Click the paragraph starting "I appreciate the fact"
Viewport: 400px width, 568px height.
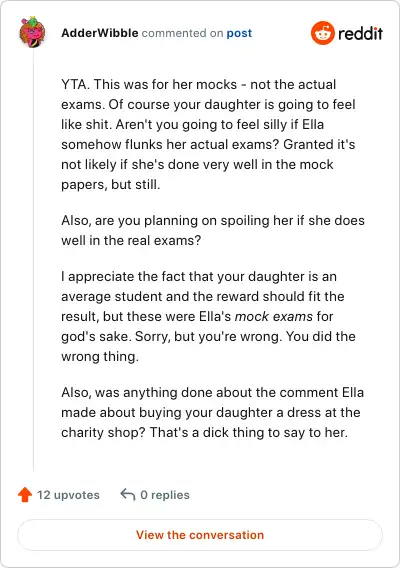208,317
